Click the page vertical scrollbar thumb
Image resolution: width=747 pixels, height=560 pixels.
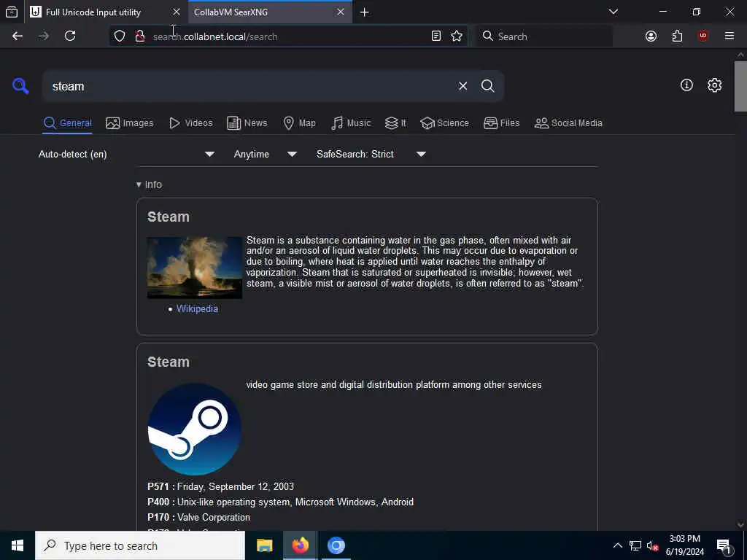point(740,86)
